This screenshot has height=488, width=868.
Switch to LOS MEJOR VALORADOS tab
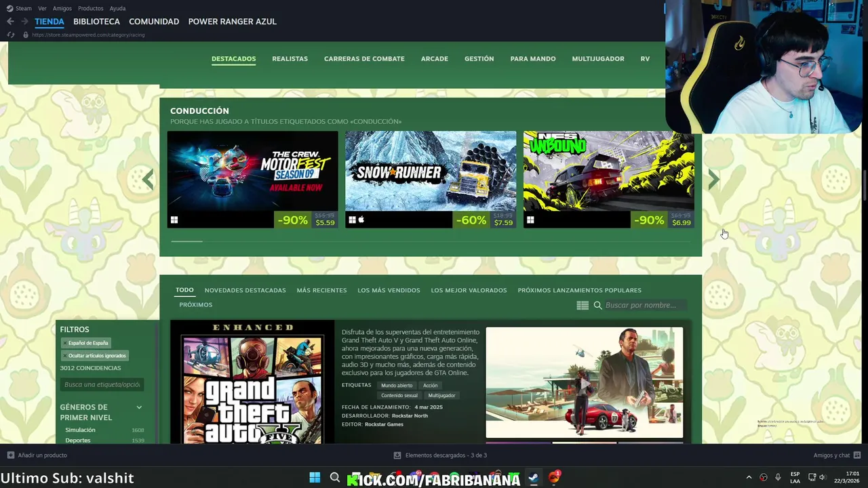click(469, 290)
